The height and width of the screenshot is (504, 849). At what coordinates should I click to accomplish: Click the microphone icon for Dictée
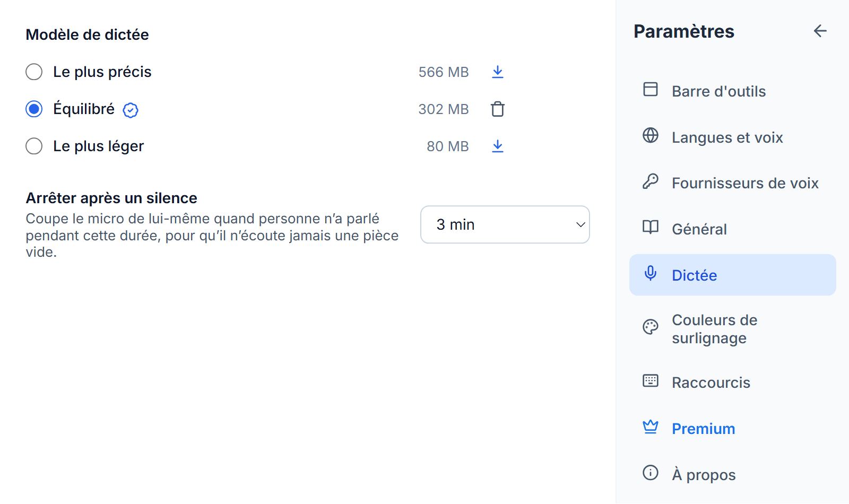pos(651,273)
